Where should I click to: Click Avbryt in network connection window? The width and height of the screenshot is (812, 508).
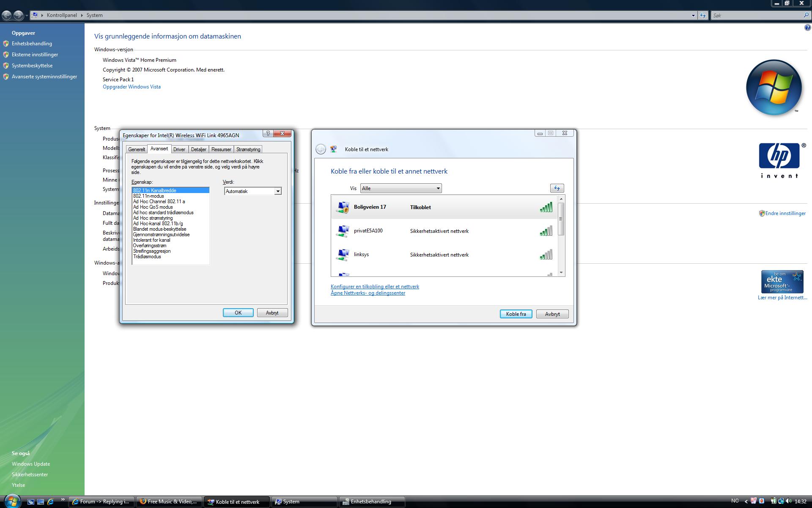(x=552, y=314)
